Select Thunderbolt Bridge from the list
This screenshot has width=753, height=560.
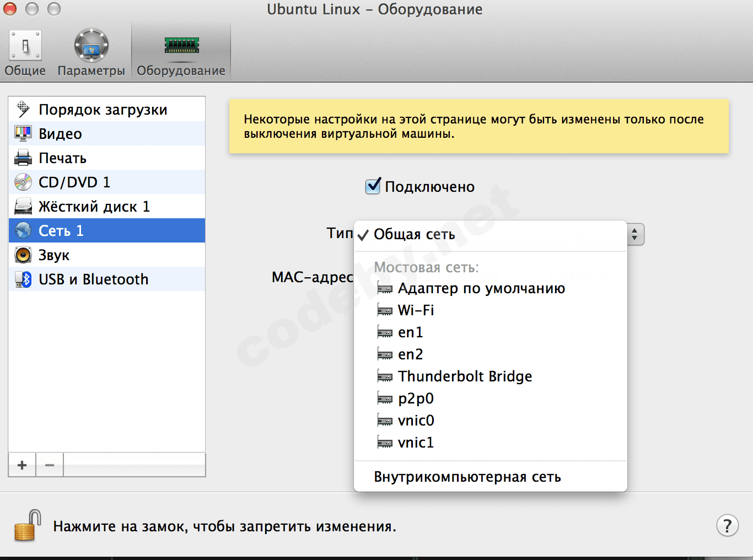click(465, 376)
